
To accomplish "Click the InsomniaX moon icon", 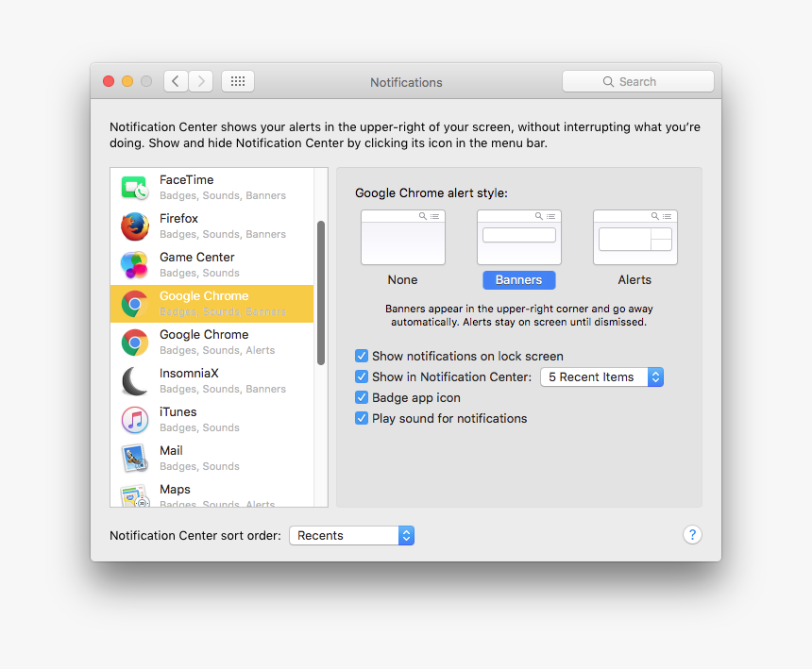I will point(135,381).
